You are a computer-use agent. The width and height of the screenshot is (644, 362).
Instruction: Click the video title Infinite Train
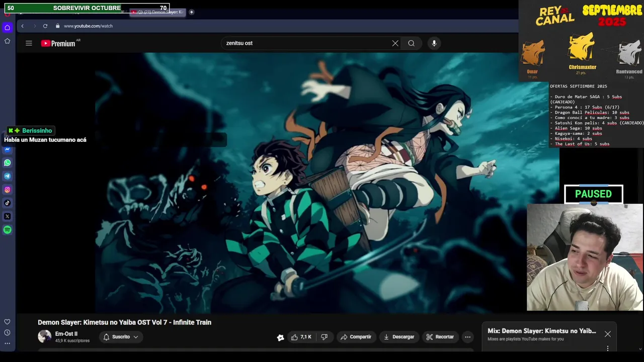click(124, 322)
